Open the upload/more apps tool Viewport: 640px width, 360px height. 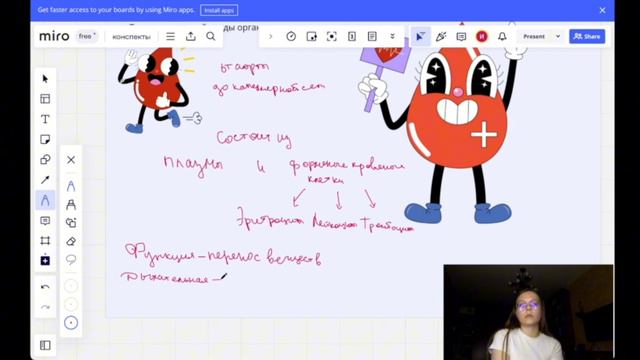pos(45,260)
